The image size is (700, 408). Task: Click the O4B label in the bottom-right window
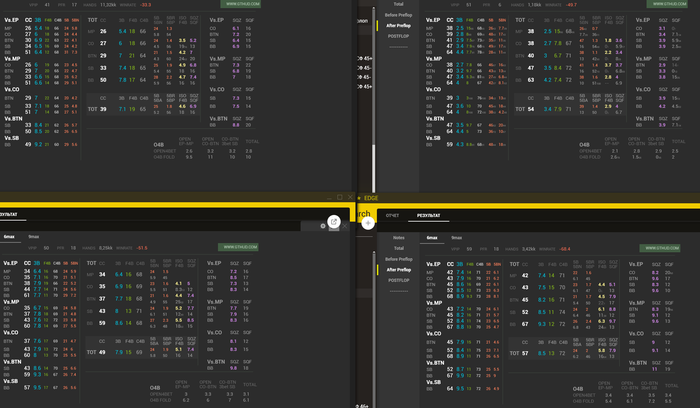point(578,389)
